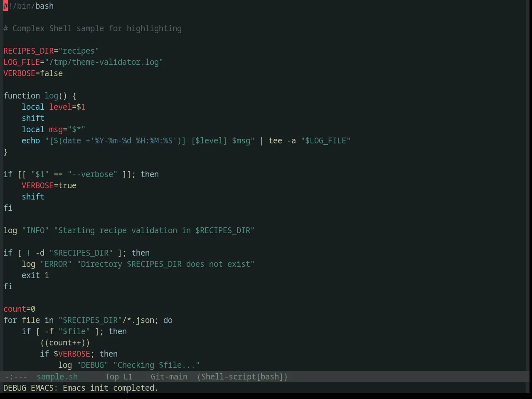Click the L1 line number indicator
Screen dimensions: 532x399
pyautogui.click(x=128, y=377)
